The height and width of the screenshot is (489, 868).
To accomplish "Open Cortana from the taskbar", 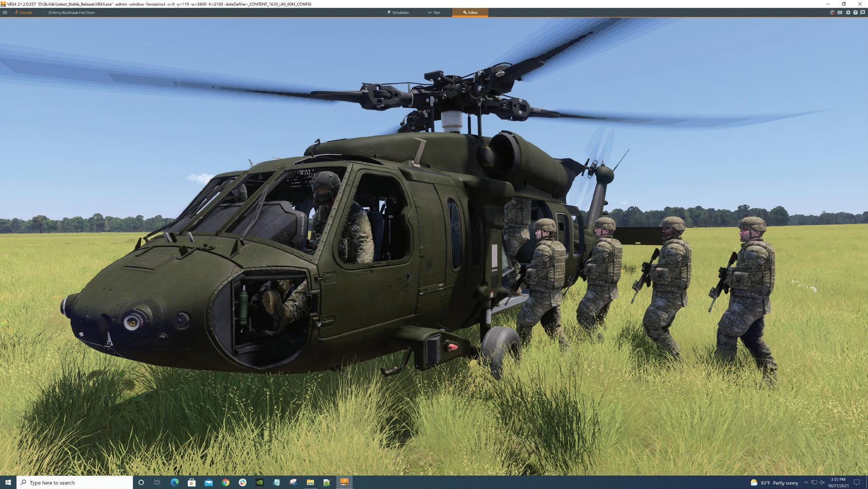I will (141, 482).
